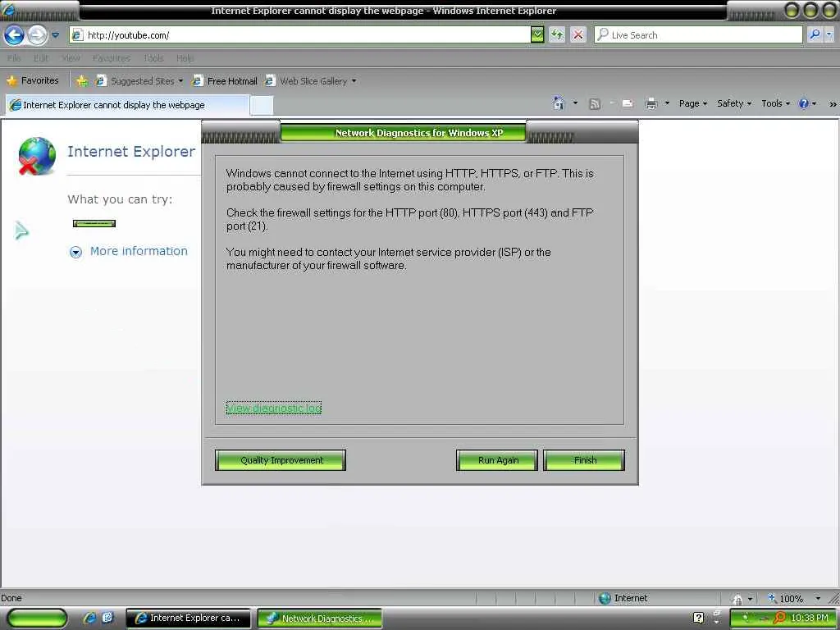Image resolution: width=840 pixels, height=630 pixels.
Task: Click the red X Stop loading icon
Action: (x=578, y=35)
